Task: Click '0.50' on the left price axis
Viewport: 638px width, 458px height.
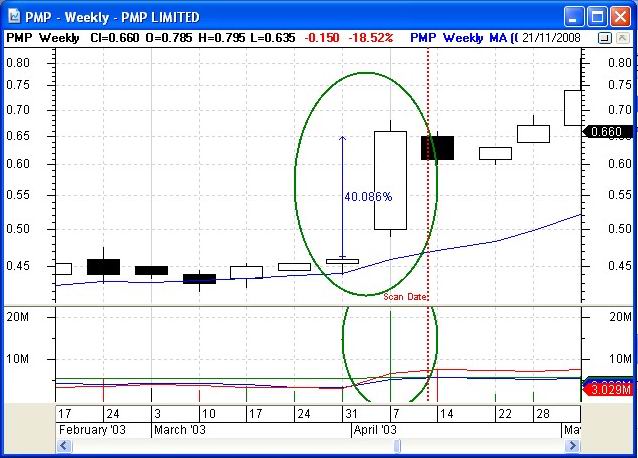Action: click(x=18, y=229)
